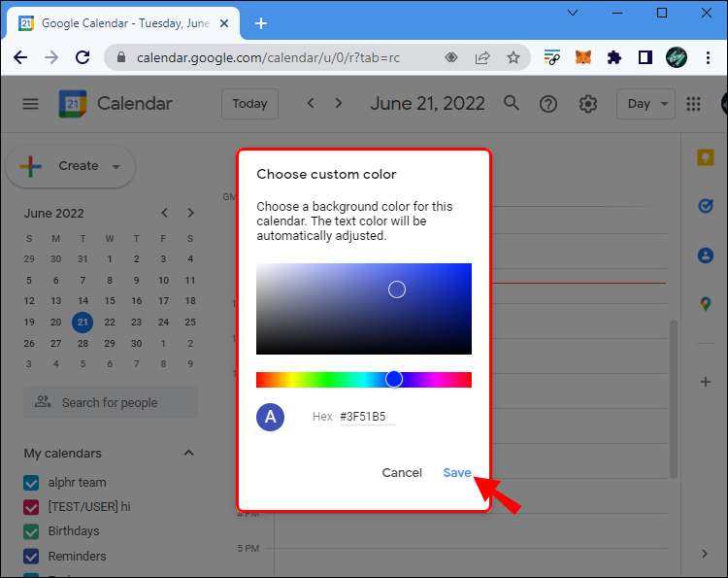Select May 31 in the mini calendar
The width and height of the screenshot is (728, 578).
pyautogui.click(x=83, y=258)
